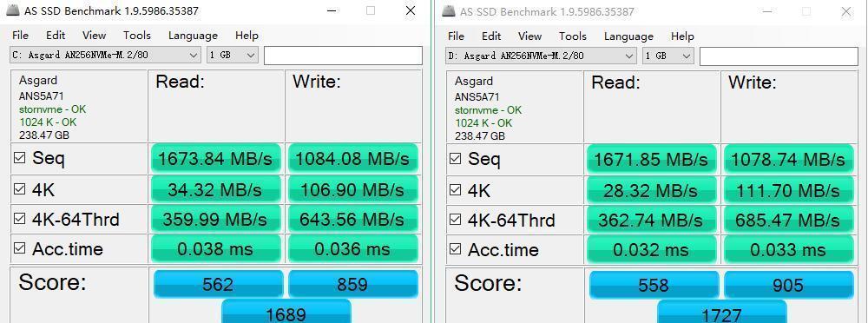Open Language menu in right window

tap(628, 36)
